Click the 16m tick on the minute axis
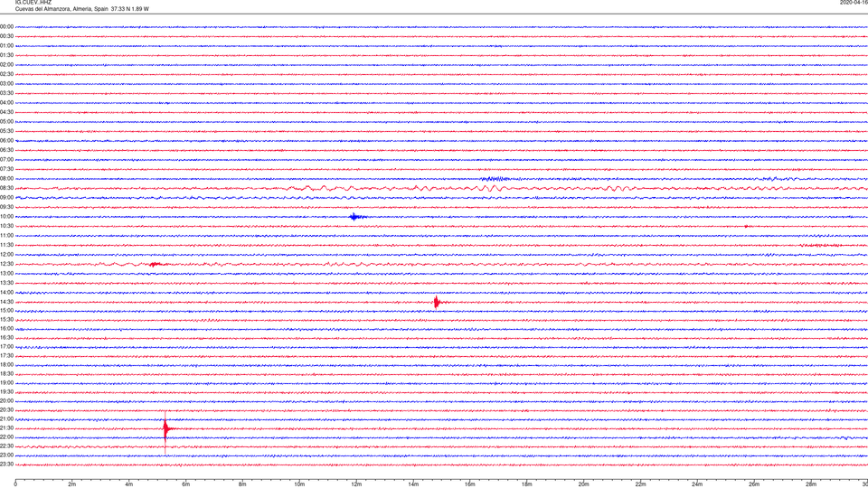The width and height of the screenshot is (868, 488). (x=470, y=484)
